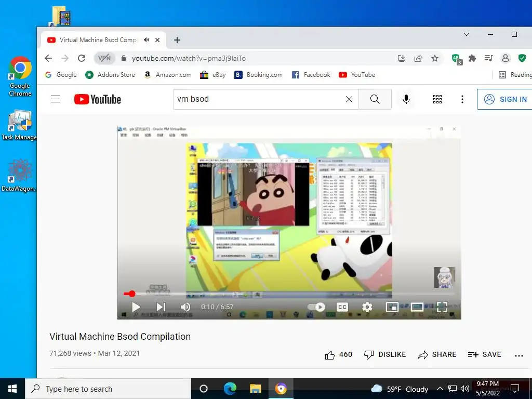The image size is (532, 399).
Task: Expand the tab search chevron
Action: [467, 34]
